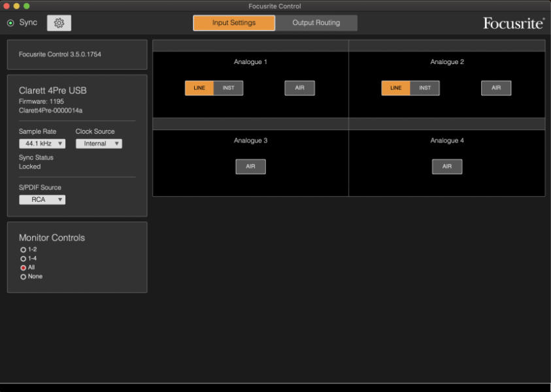Toggle AIR on Analogue 3
Viewport: 551px width, 392px height.
click(250, 167)
